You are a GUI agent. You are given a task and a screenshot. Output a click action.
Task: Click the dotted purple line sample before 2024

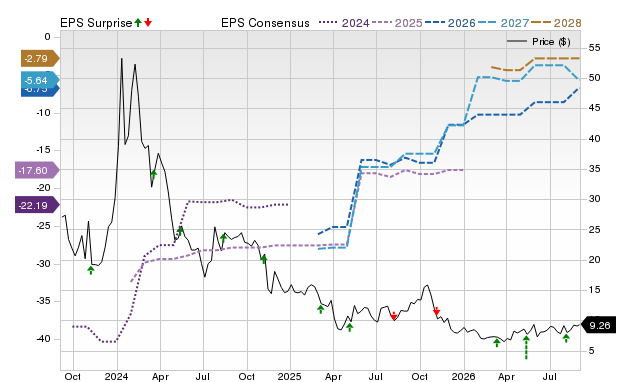pos(329,23)
